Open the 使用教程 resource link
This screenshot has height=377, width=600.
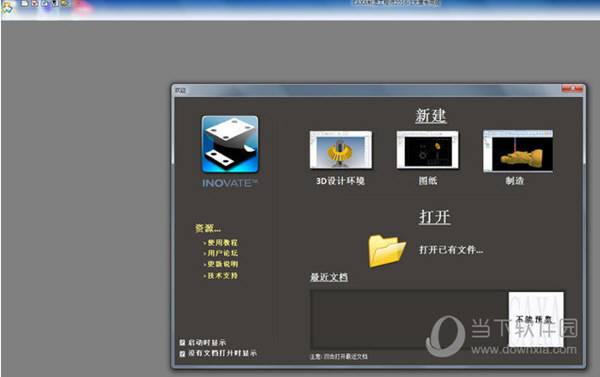222,243
